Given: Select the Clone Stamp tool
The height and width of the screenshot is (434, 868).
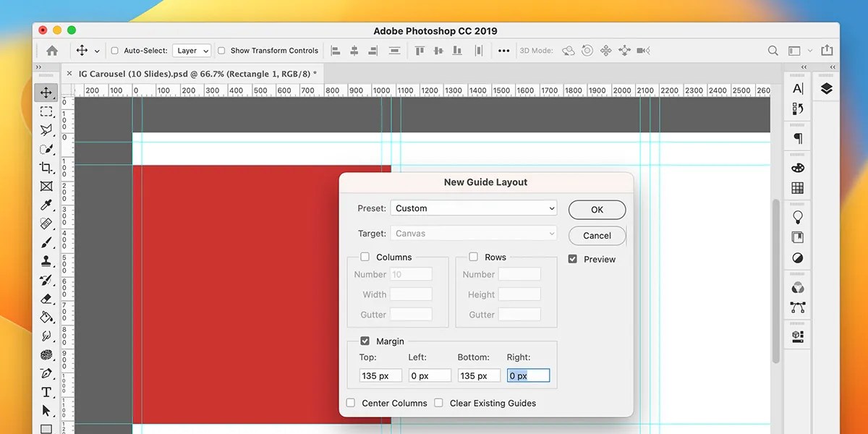Looking at the screenshot, I should point(46,261).
